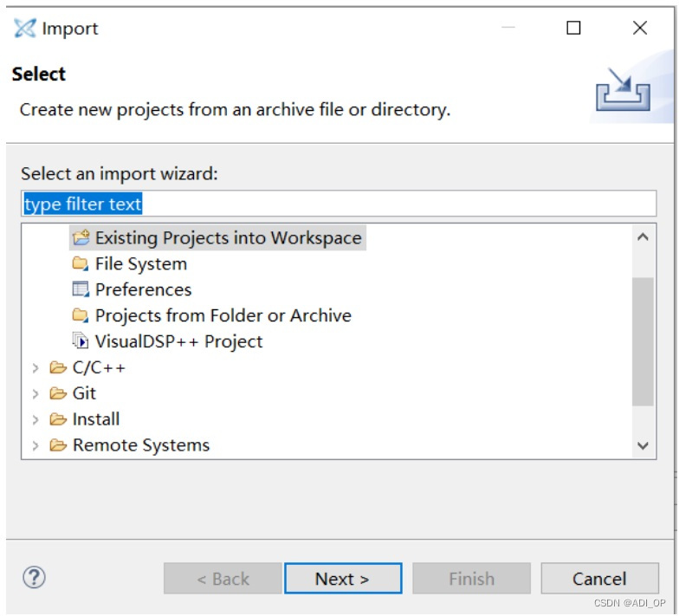The width and height of the screenshot is (679, 616).
Task: Click the Preferences icon in the list
Action: (x=81, y=289)
